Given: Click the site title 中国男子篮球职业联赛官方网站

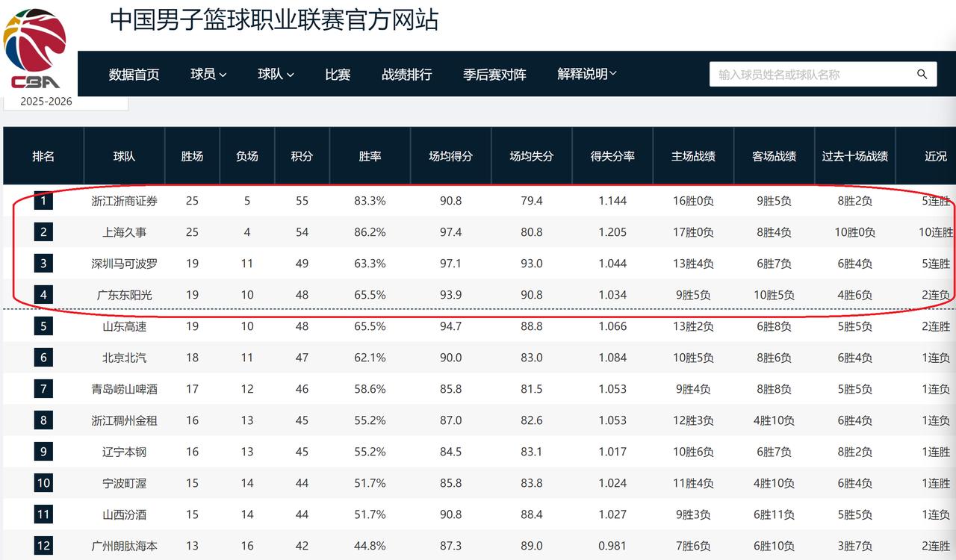Looking at the screenshot, I should tap(274, 20).
